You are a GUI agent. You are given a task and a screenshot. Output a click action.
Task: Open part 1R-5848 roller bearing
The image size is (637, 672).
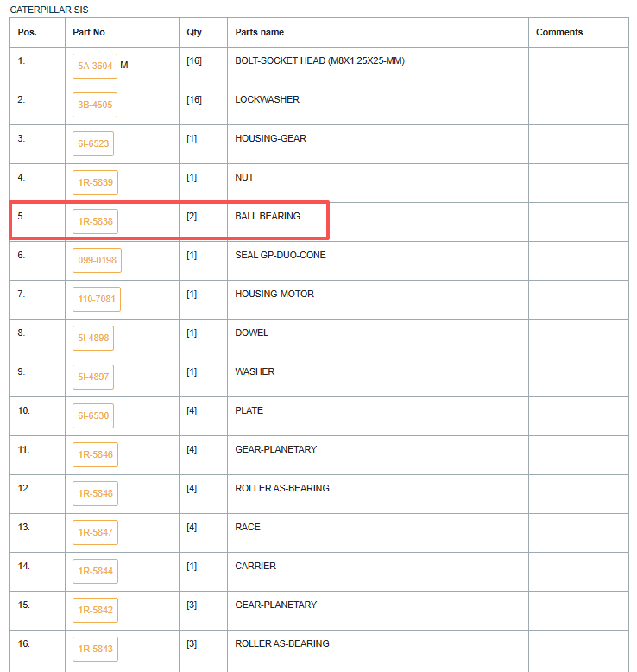click(x=95, y=493)
